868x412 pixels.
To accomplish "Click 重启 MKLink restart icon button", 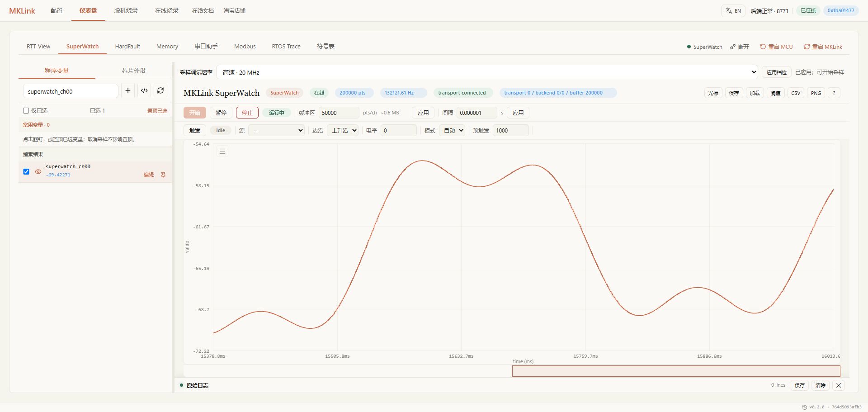I will pos(823,47).
